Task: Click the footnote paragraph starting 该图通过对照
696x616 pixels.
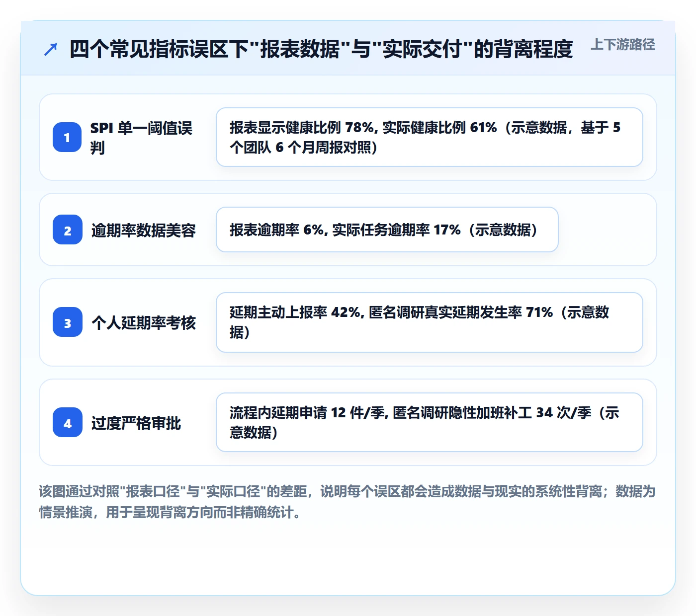Action: click(348, 502)
